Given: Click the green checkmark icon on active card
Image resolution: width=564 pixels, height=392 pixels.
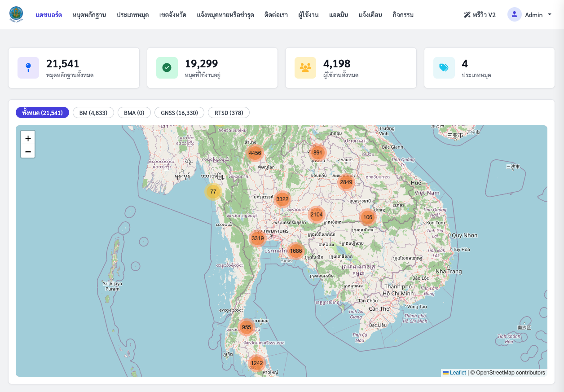Looking at the screenshot, I should coord(167,68).
